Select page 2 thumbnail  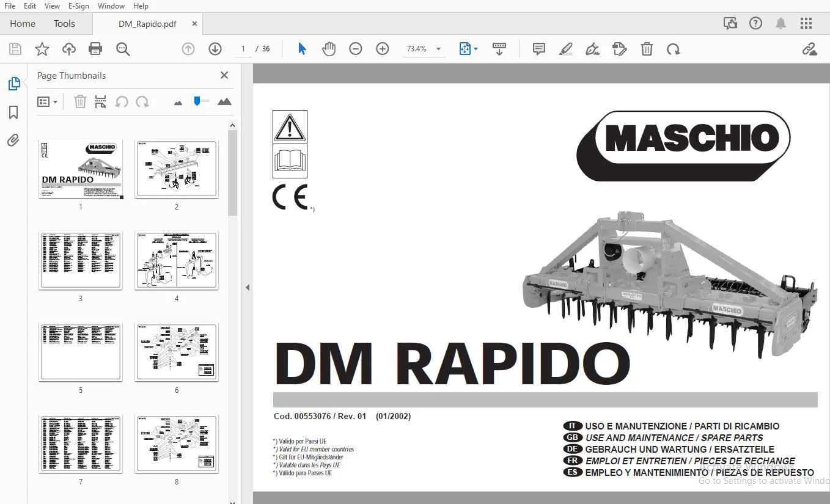pos(177,169)
